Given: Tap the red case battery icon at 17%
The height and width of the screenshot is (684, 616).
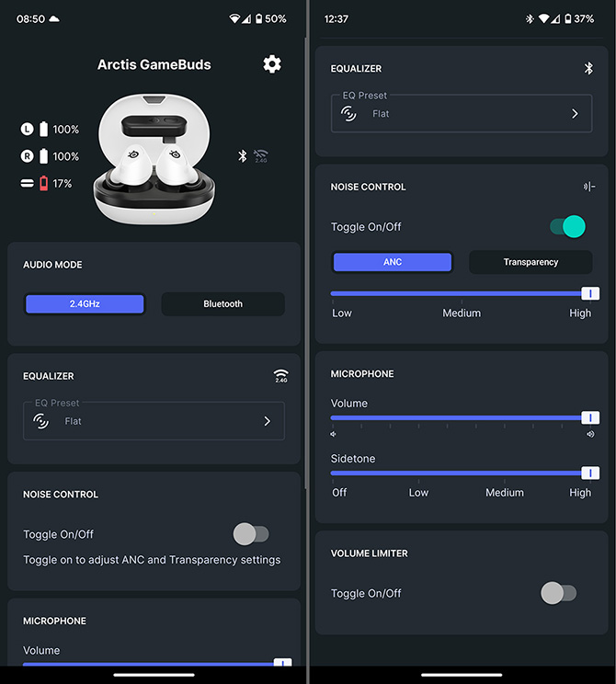Looking at the screenshot, I should point(43,183).
